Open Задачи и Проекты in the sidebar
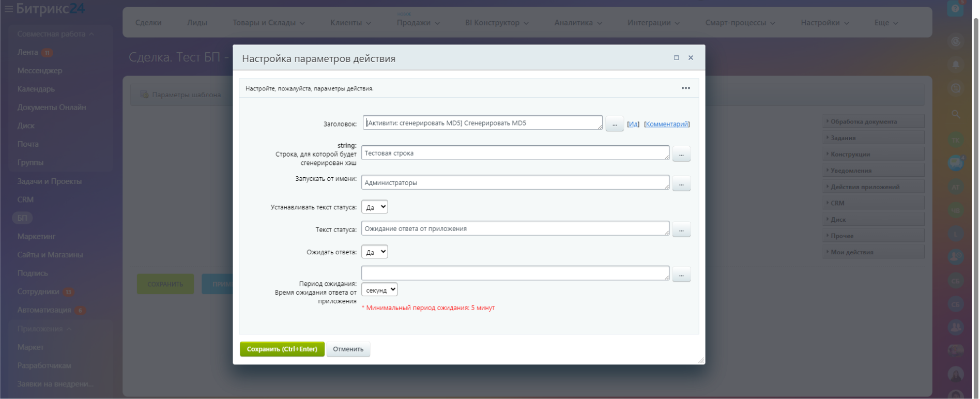Image resolution: width=980 pixels, height=399 pixels. [49, 181]
